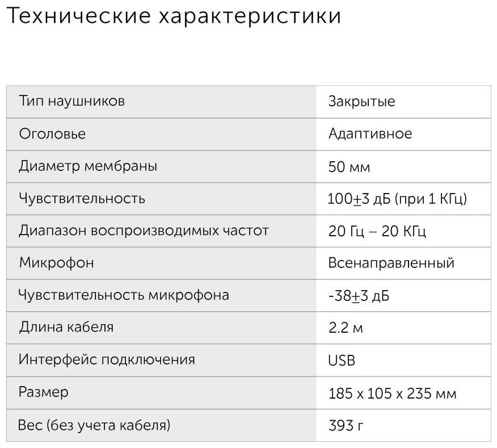Viewport: 497px width, 448px height.
Task: Click the "Интерфейс подключения" label
Action: coord(107,359)
